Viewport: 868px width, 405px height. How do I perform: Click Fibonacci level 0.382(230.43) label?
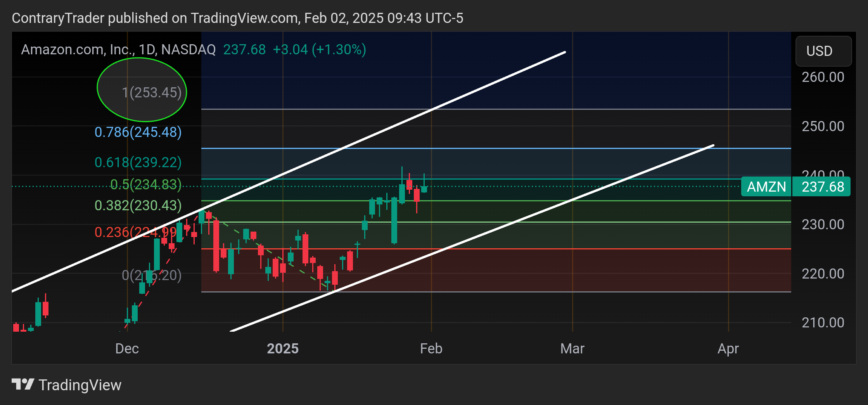pyautogui.click(x=138, y=205)
